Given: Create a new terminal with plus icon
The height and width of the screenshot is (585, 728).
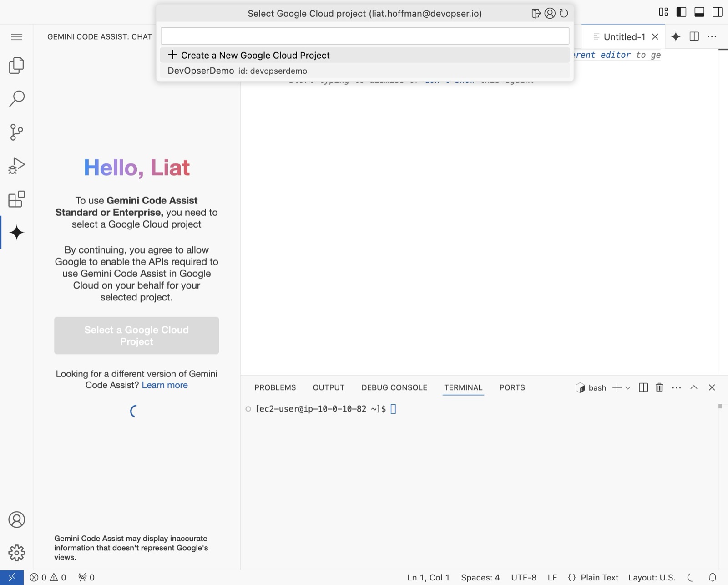Looking at the screenshot, I should [x=617, y=387].
